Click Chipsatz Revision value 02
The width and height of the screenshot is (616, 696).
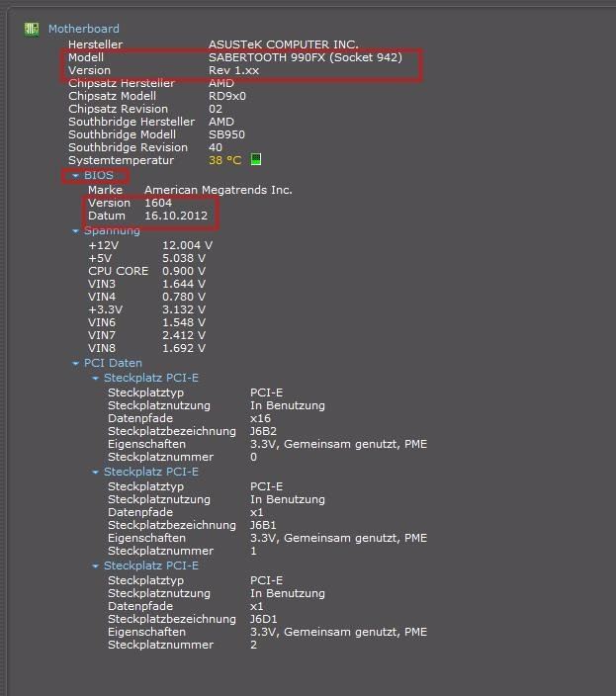(216, 109)
